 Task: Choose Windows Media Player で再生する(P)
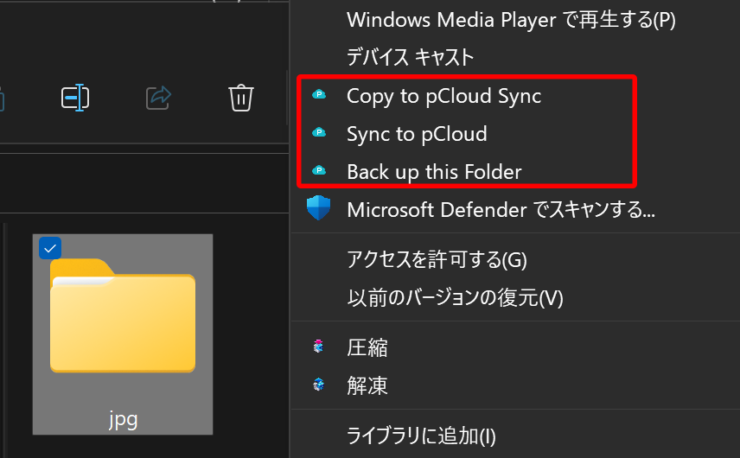pos(511,20)
